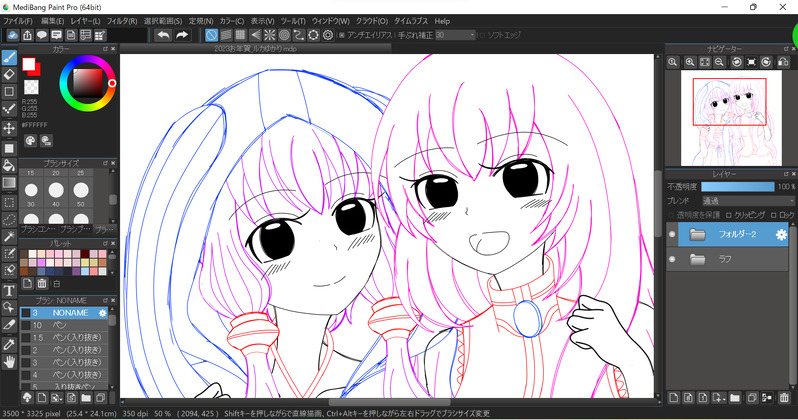Image resolution: width=798 pixels, height=420 pixels.
Task: Select the Magic Wand tool
Action: tap(9, 236)
